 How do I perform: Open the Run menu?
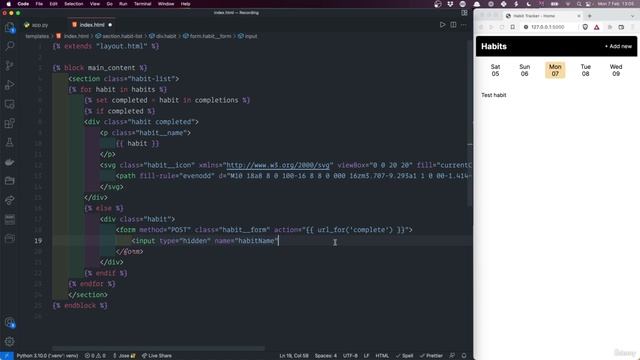[123, 4]
